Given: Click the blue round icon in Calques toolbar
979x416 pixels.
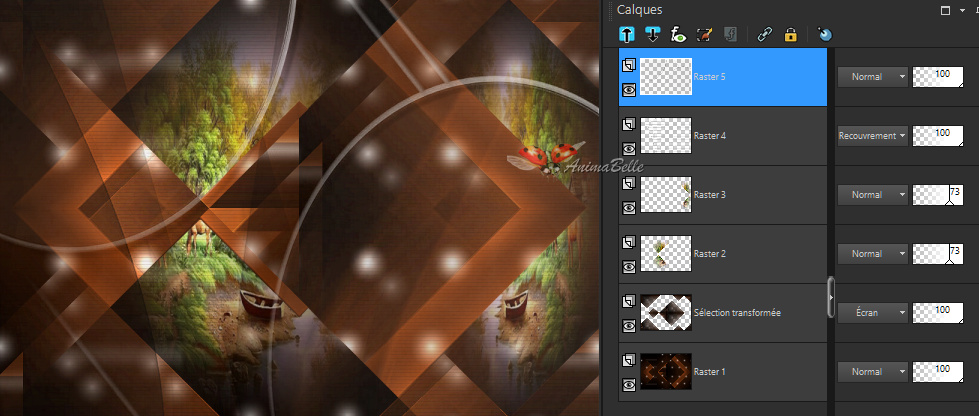Looking at the screenshot, I should pos(825,34).
